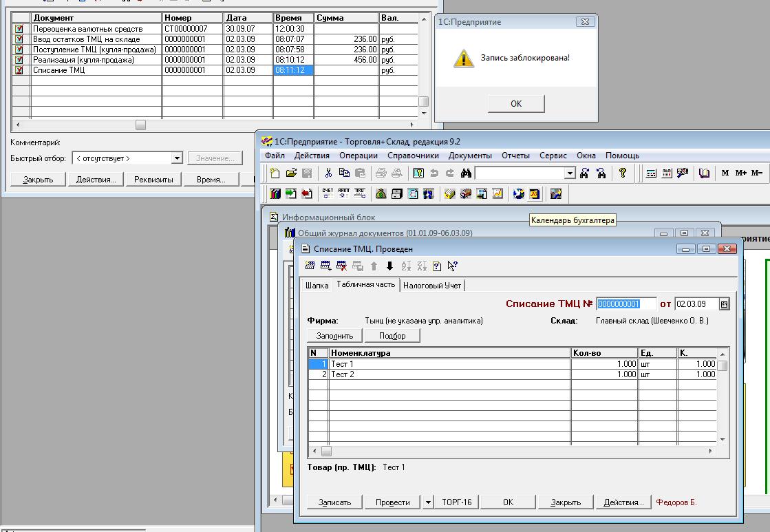Expand the search combo box arrow in toolbar

click(570, 173)
